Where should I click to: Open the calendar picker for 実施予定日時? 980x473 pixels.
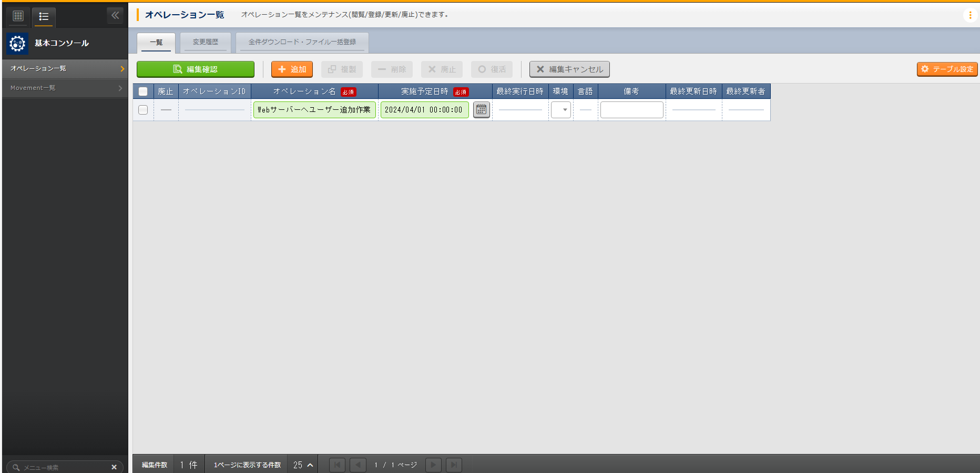[482, 110]
